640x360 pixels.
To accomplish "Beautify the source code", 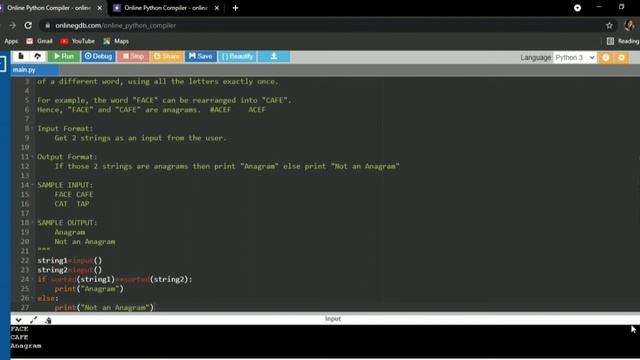I will (x=238, y=56).
